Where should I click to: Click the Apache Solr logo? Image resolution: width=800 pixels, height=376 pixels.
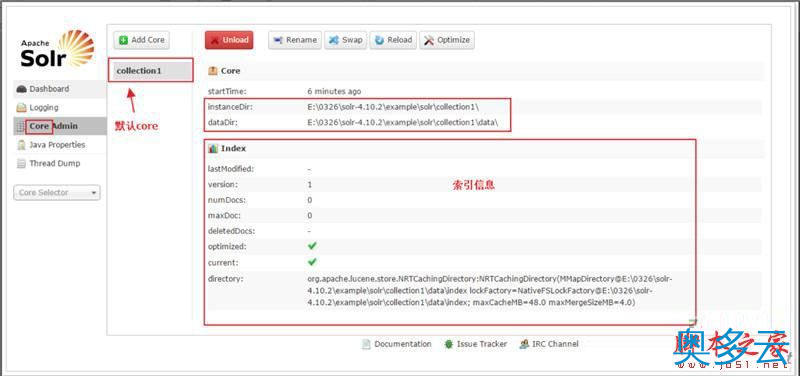57,49
